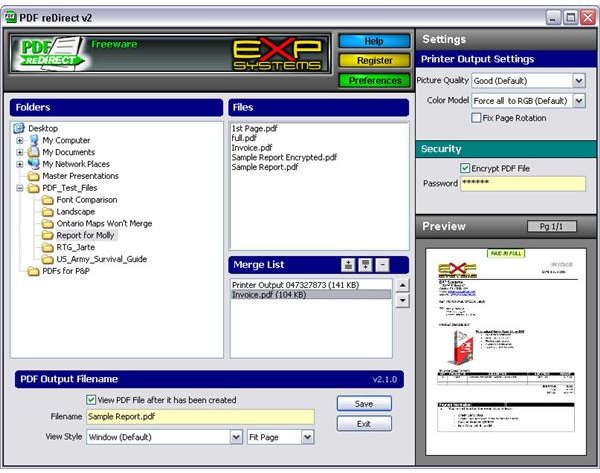Click the add-to-merge-list icon button
600x473 pixels.
tap(348, 265)
